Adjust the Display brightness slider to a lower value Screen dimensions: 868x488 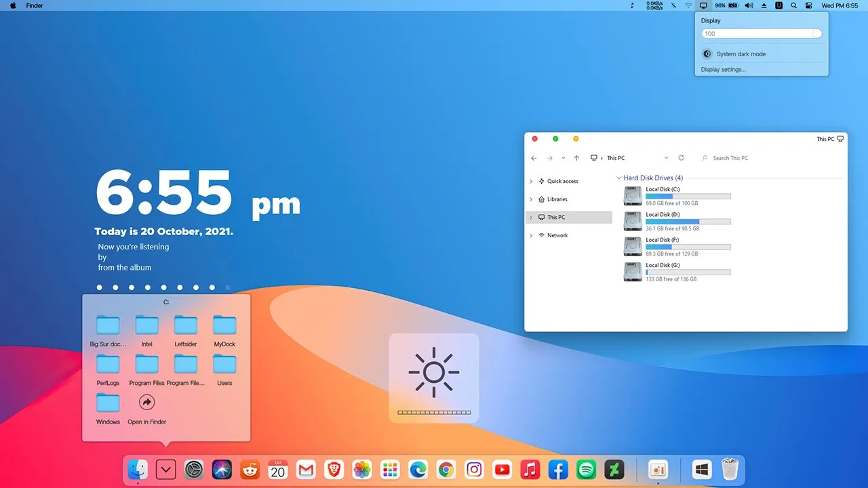746,33
